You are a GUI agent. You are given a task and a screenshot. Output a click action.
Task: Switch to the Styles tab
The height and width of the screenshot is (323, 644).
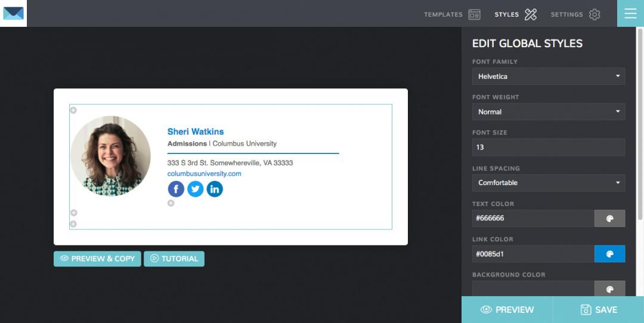click(x=516, y=14)
